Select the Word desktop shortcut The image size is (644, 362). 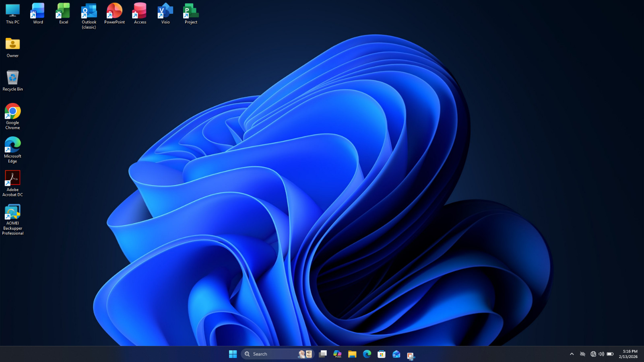[x=38, y=14]
